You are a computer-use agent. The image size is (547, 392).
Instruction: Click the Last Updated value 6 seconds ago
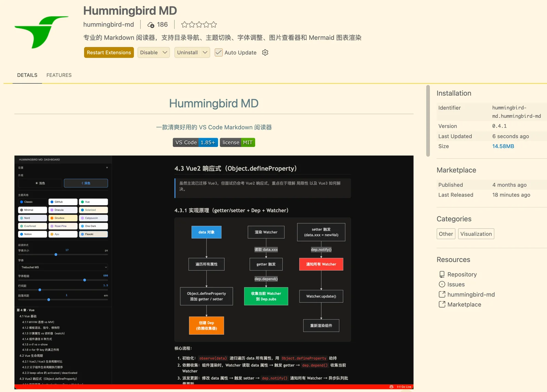click(x=511, y=136)
